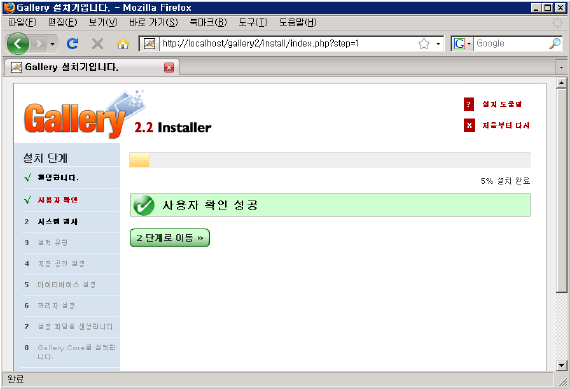Maximize the Firefox window
This screenshot has width=570, height=389.
click(547, 8)
